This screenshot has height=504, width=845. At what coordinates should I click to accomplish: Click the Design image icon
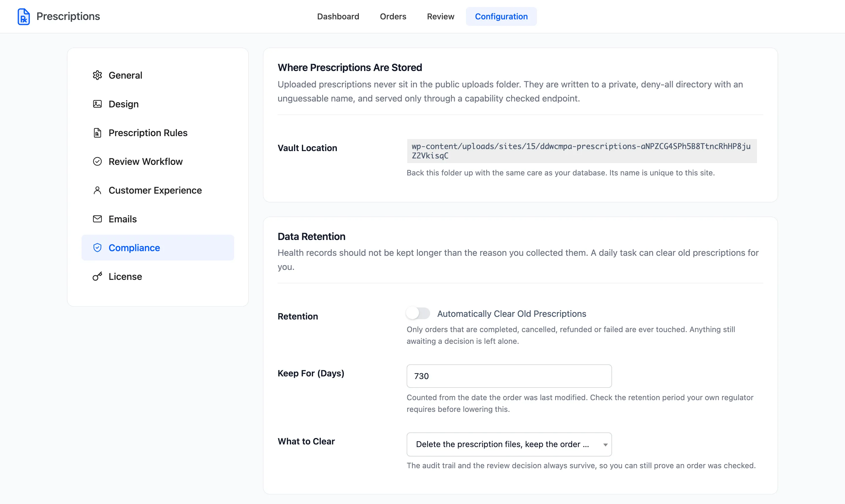pyautogui.click(x=97, y=104)
